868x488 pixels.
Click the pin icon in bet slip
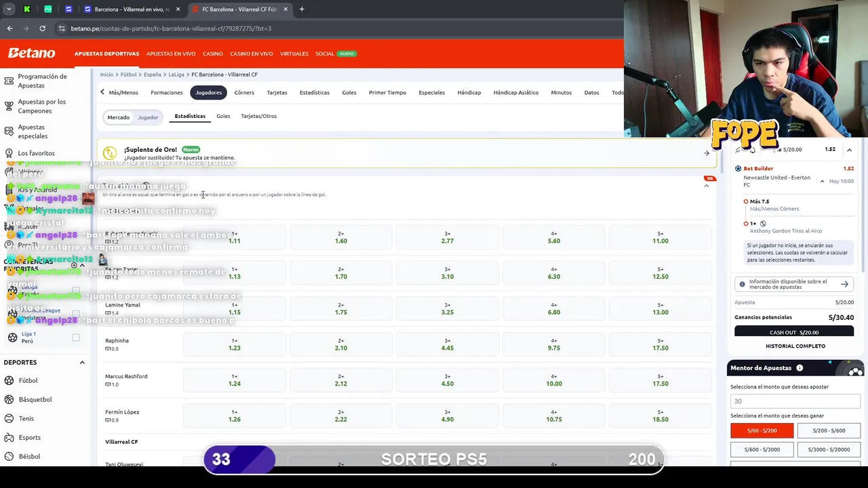pyautogui.click(x=738, y=150)
